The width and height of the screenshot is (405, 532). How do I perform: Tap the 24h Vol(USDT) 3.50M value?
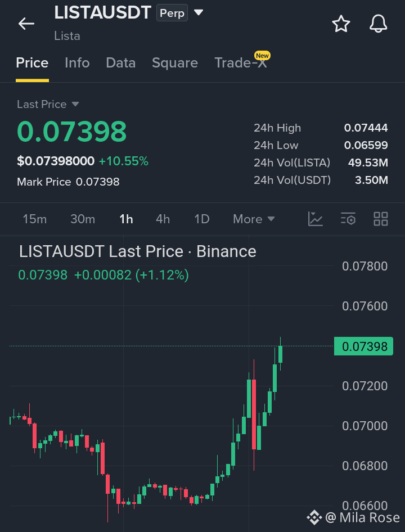pyautogui.click(x=371, y=180)
